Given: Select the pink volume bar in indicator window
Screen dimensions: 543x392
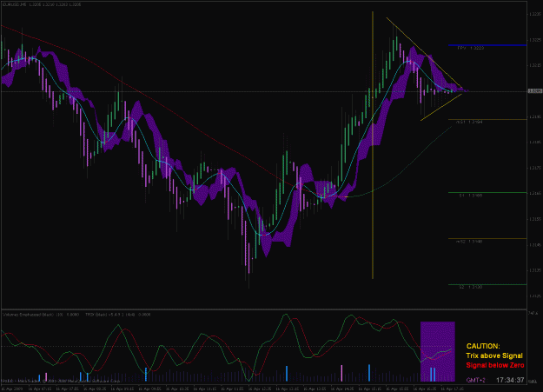Looking at the screenshot, I should point(341,373).
